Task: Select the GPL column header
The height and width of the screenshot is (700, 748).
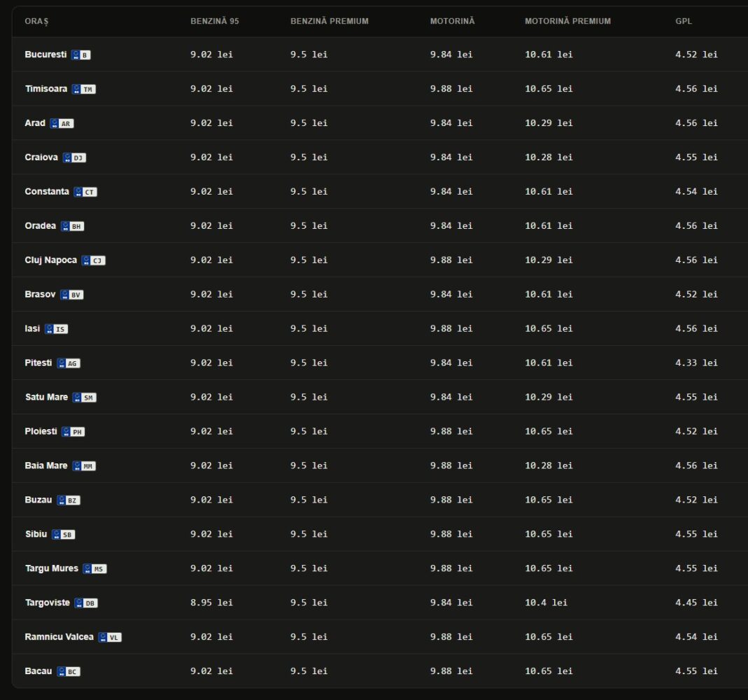Action: coord(684,22)
